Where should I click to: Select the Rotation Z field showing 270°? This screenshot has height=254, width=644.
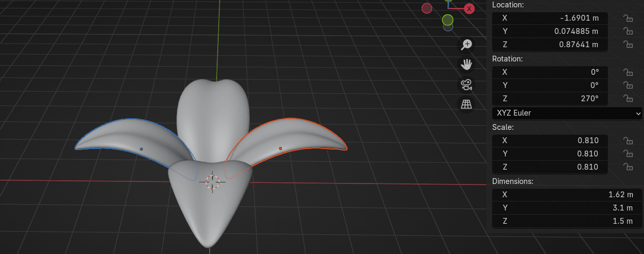click(550, 98)
